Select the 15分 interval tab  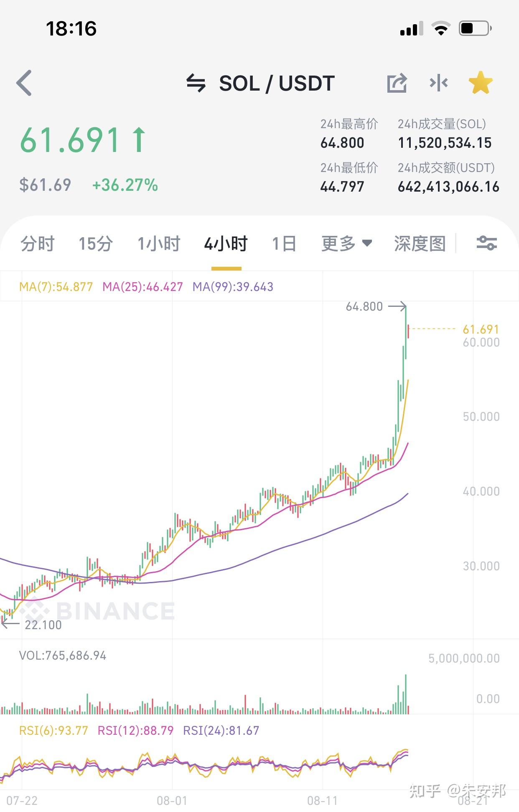click(94, 244)
